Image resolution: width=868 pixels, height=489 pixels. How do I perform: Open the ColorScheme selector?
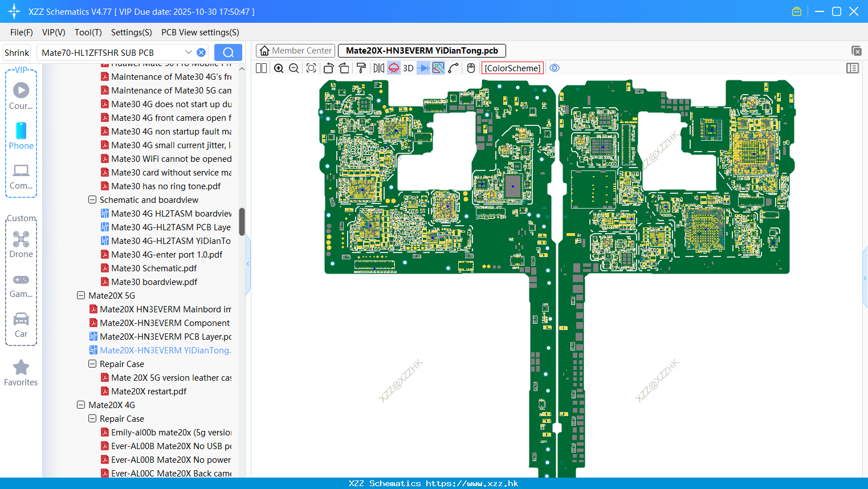512,68
